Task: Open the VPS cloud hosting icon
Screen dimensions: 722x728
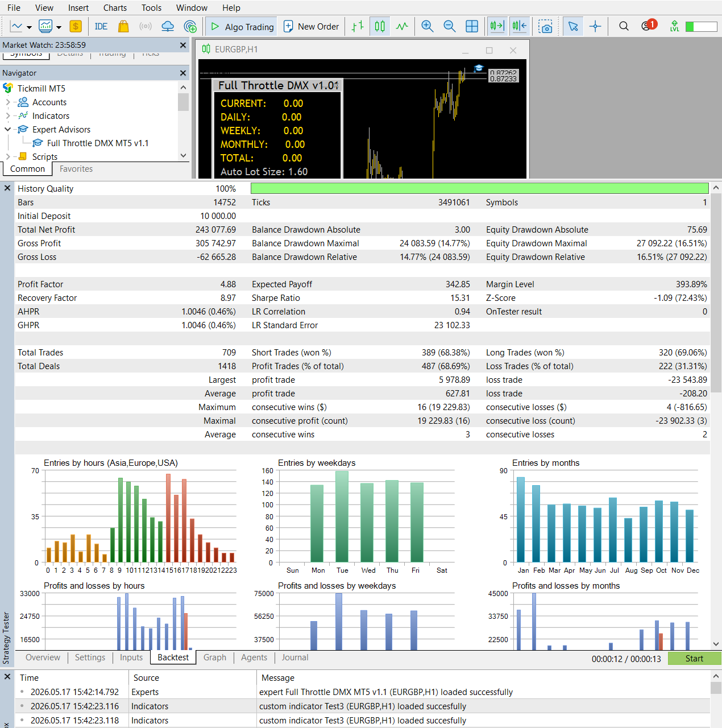Action: (x=168, y=26)
